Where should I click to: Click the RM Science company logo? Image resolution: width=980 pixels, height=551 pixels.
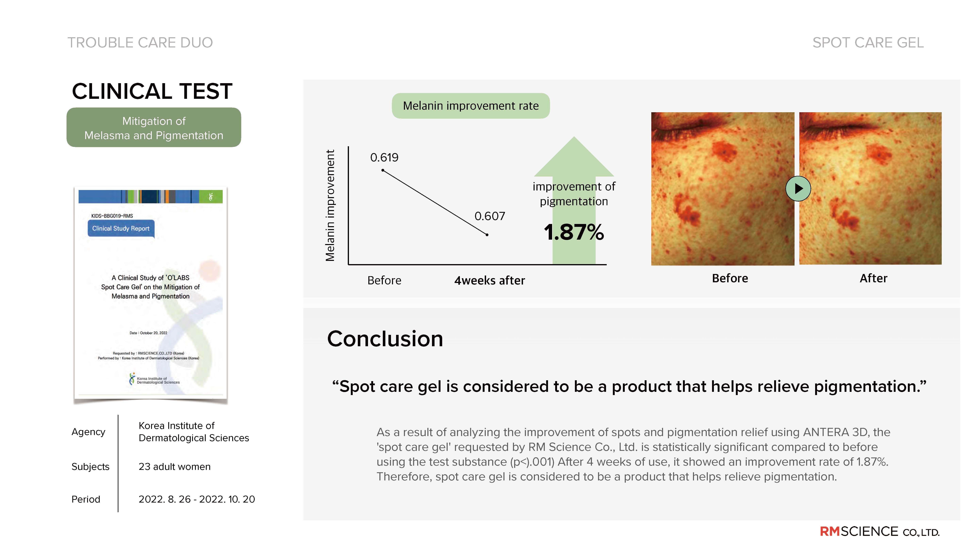tap(879, 531)
